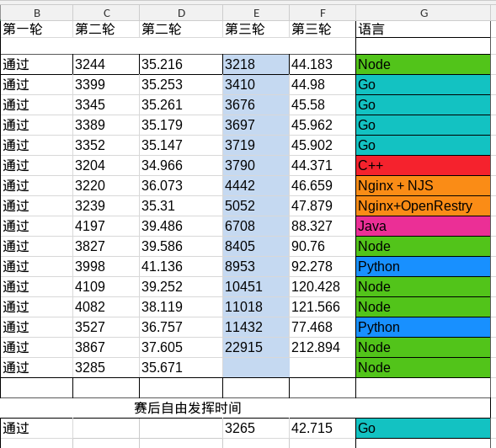Click the cell containing 3389
The height and width of the screenshot is (448, 496).
[x=106, y=125]
